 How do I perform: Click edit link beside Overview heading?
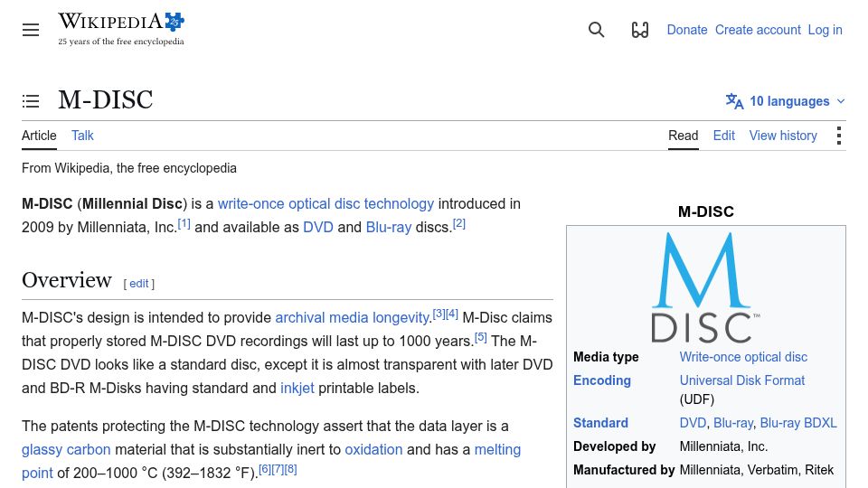pos(139,283)
